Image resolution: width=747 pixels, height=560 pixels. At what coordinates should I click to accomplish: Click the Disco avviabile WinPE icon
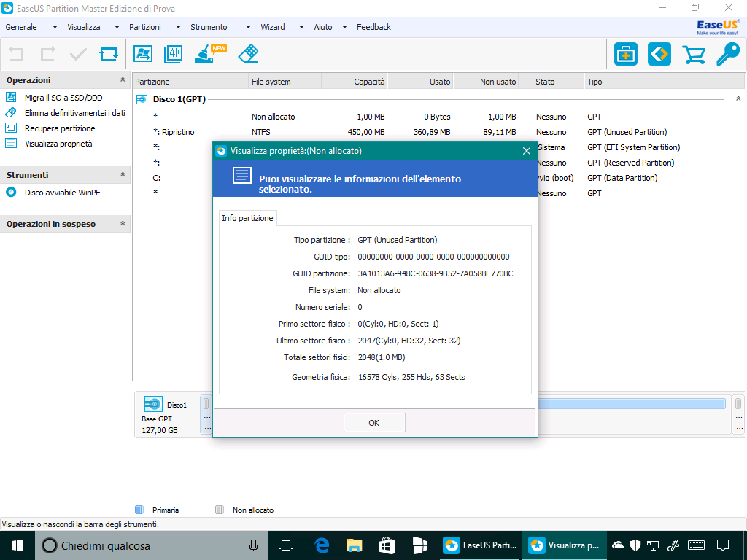[x=11, y=192]
